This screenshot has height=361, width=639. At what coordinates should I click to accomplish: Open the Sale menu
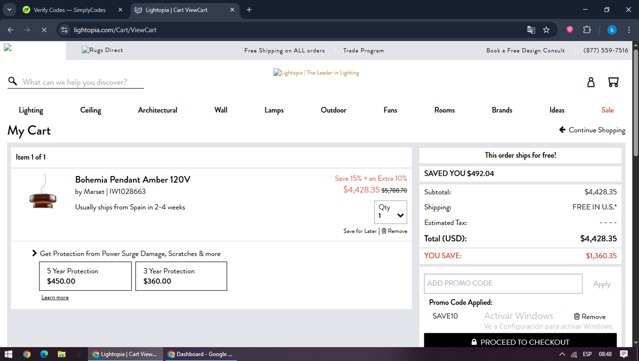[607, 110]
